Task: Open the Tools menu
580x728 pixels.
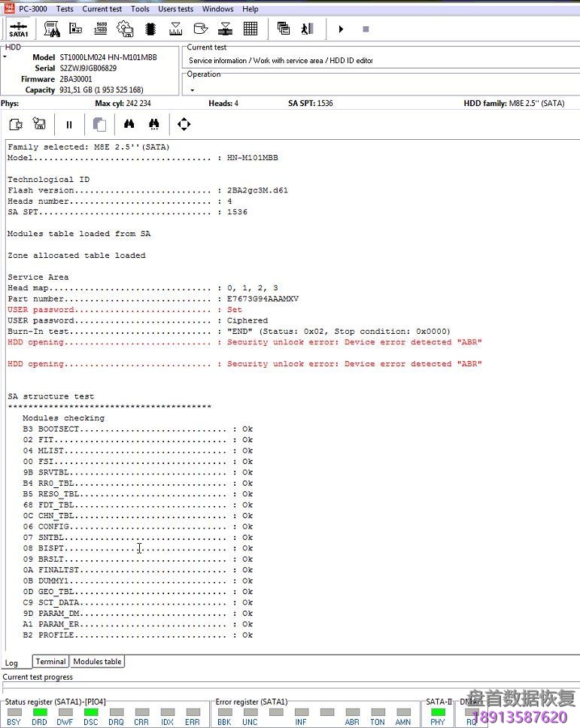Action: pos(140,9)
